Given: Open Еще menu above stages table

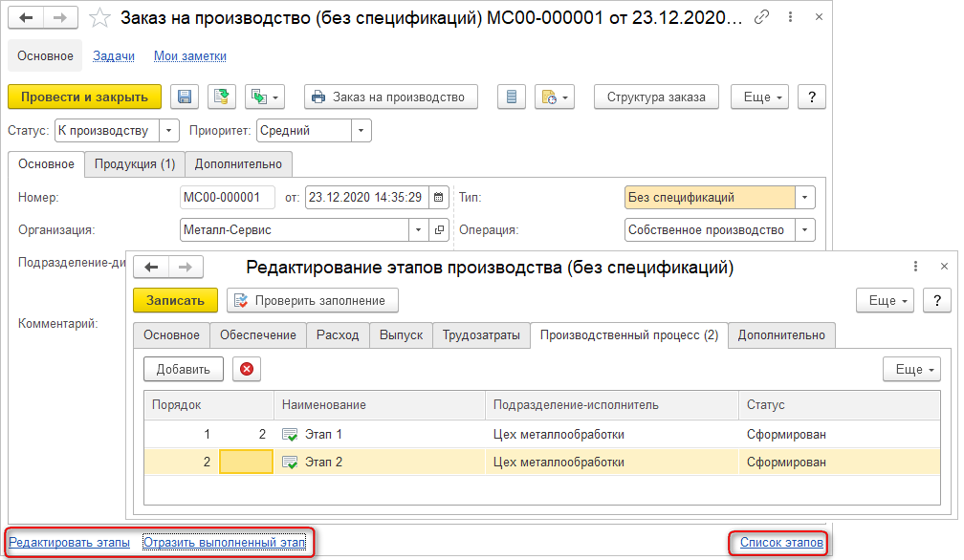Looking at the screenshot, I should [x=911, y=369].
